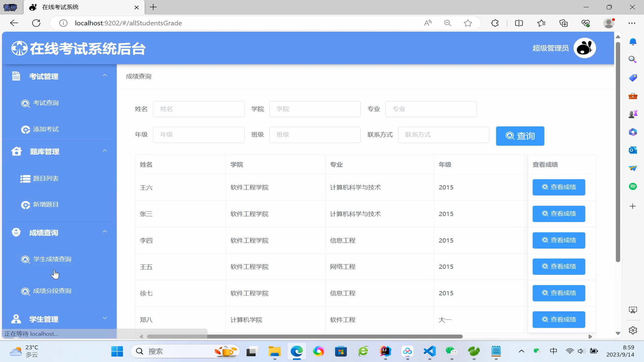Click the browser favorites star icon
This screenshot has width=644, height=362.
[468, 23]
